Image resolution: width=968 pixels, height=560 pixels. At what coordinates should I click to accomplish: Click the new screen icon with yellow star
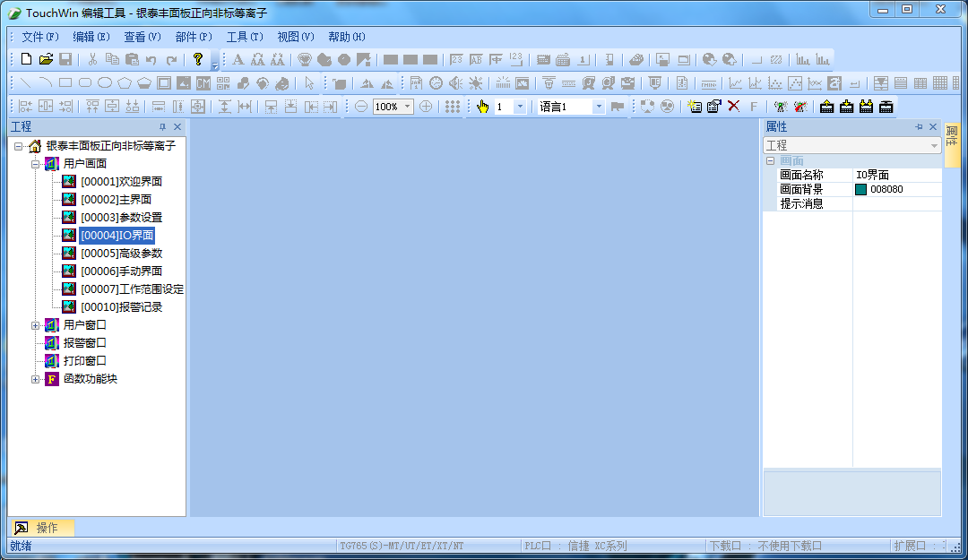695,107
